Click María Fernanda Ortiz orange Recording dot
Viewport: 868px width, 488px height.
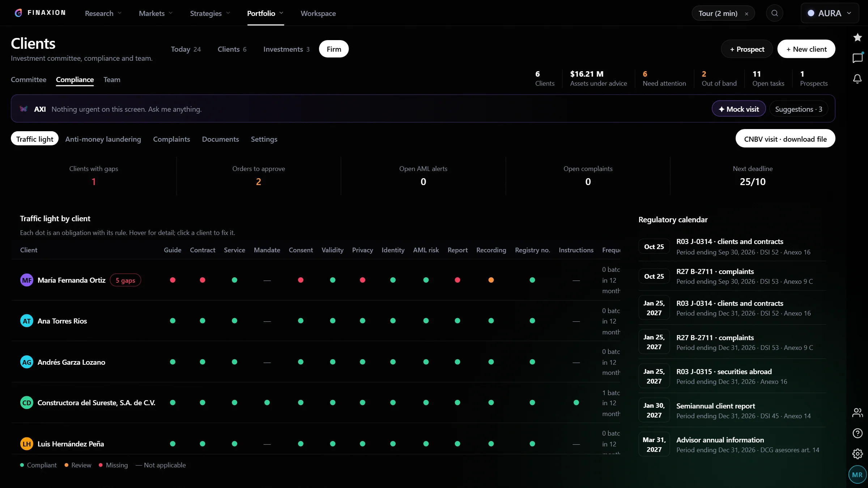(x=491, y=280)
